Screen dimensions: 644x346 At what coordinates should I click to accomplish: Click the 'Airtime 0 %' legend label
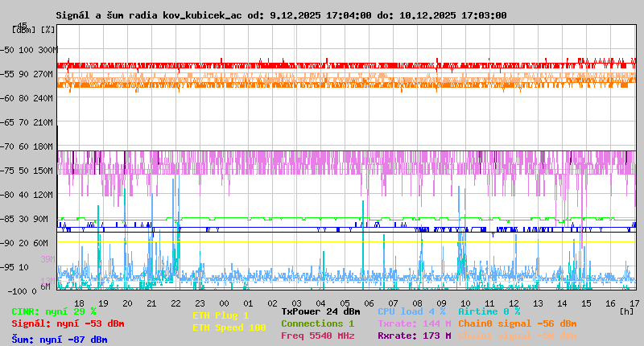(x=489, y=311)
